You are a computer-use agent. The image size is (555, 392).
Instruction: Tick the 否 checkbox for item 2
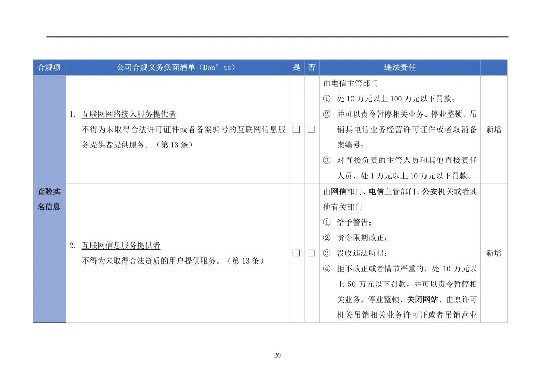tap(311, 253)
